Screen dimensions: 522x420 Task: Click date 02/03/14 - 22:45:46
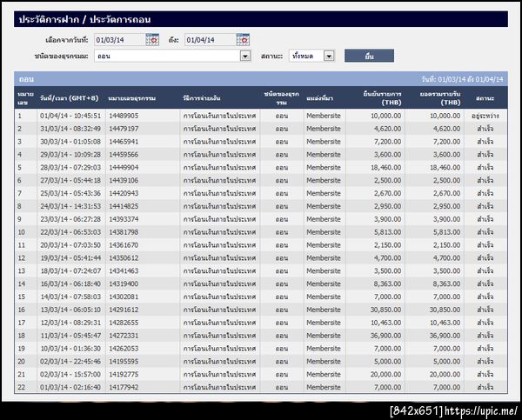[70, 362]
